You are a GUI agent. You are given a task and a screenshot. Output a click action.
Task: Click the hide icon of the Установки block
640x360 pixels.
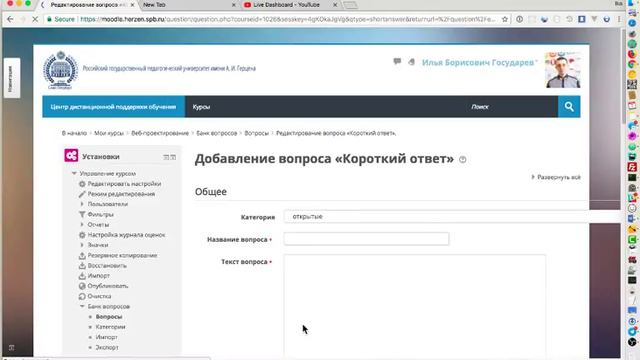(166, 157)
